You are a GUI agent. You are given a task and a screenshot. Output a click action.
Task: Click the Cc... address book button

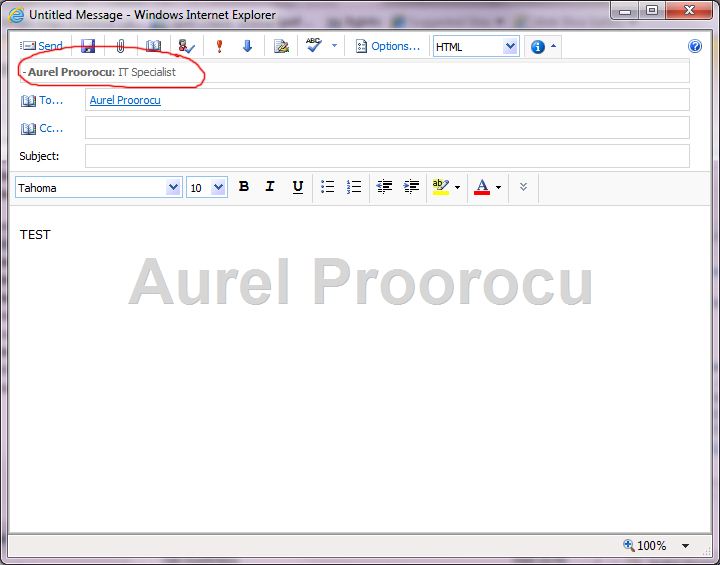pos(41,128)
